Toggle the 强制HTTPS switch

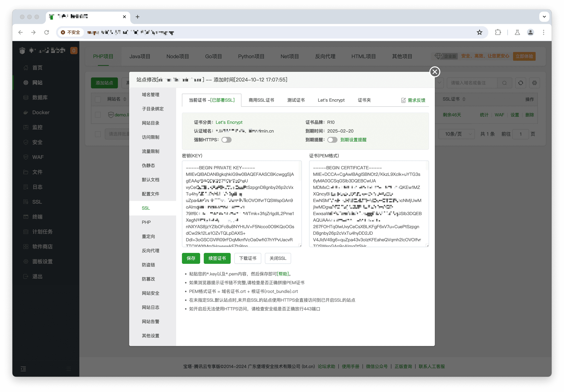pos(227,140)
